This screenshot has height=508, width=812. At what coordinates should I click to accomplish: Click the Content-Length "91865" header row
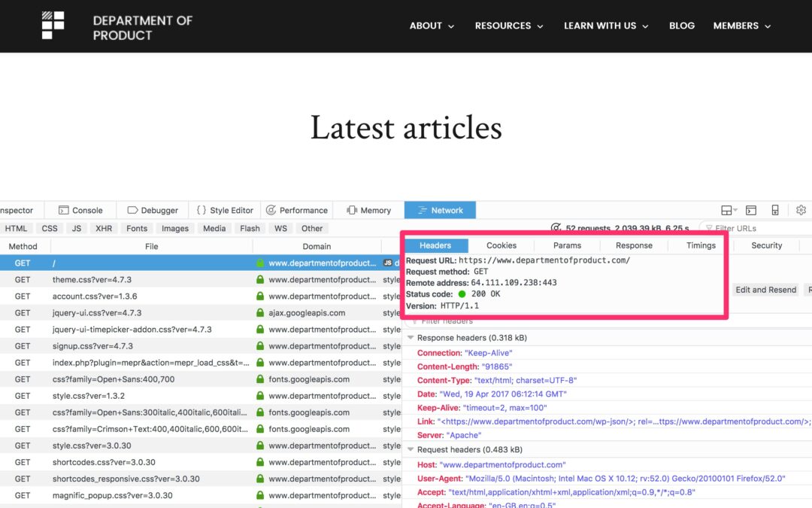click(608, 367)
